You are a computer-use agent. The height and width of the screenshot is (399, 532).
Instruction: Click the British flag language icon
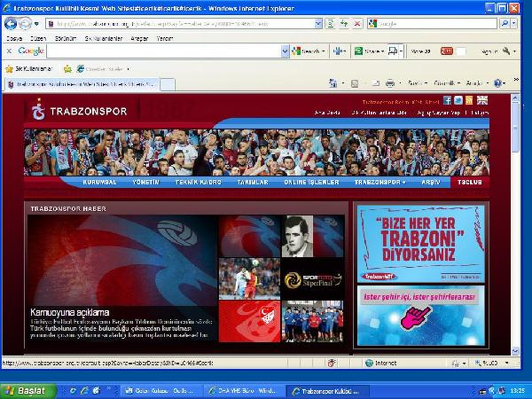coord(482,100)
